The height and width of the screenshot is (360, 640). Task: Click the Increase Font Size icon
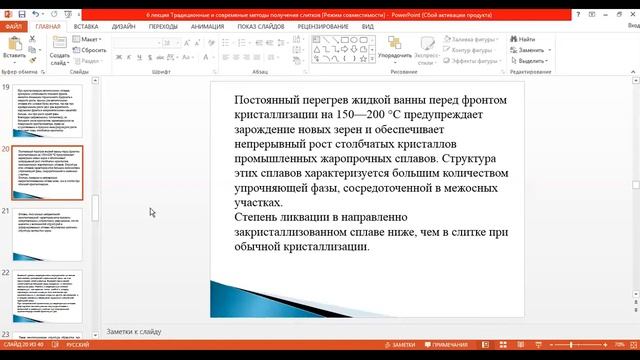[x=187, y=43]
